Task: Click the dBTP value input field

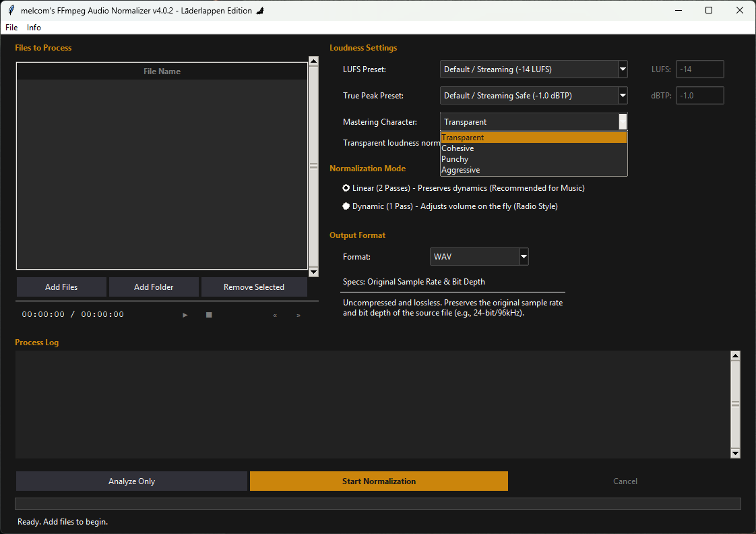Action: [x=699, y=96]
